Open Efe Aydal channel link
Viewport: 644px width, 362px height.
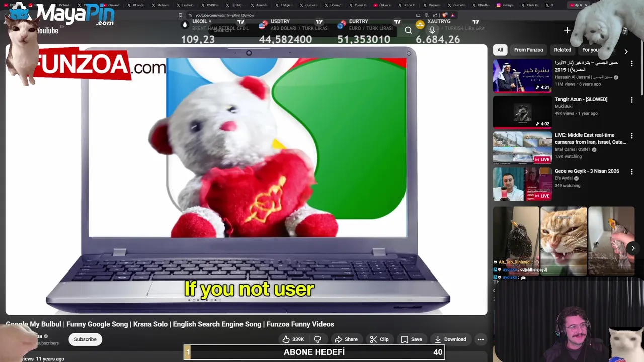coord(564,178)
